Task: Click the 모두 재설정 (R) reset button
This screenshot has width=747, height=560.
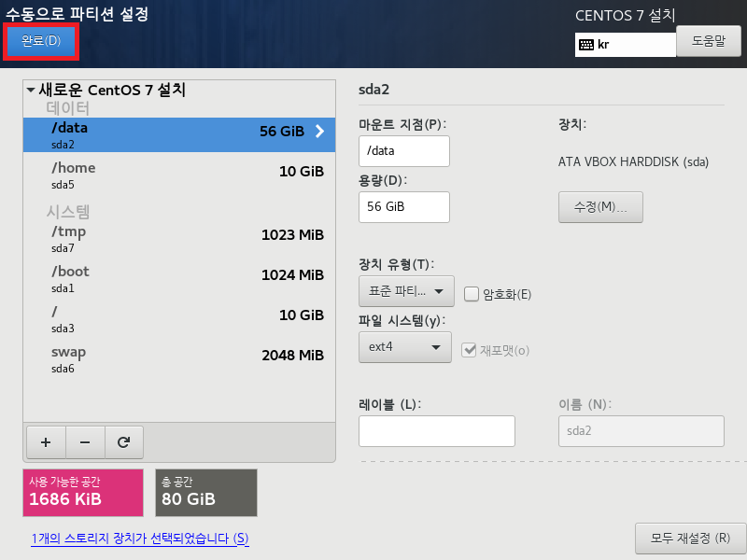Action: point(690,539)
